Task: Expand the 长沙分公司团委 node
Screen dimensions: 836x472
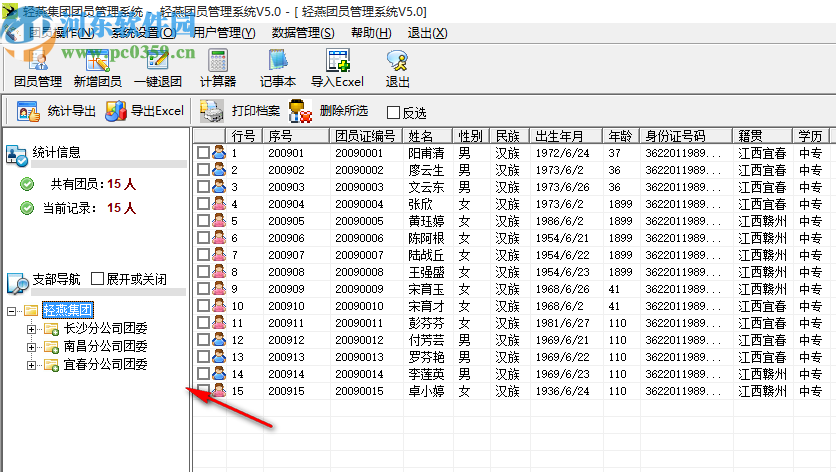Action: point(31,330)
